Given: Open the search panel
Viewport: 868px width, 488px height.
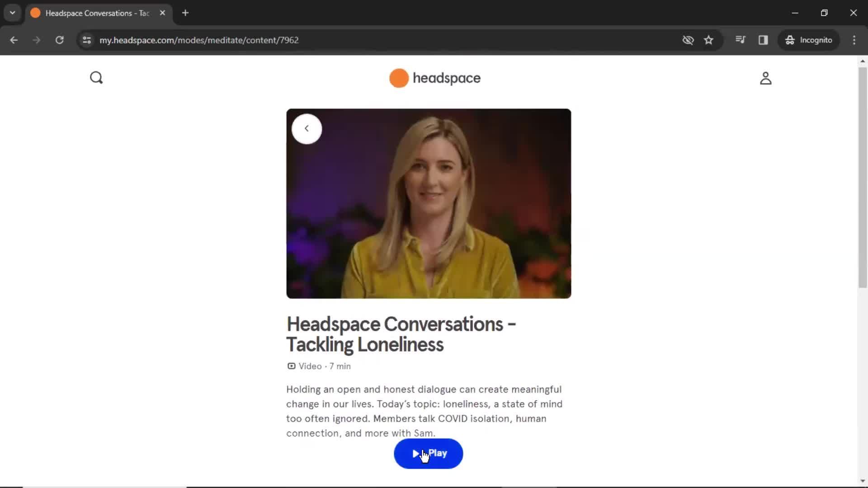Looking at the screenshot, I should point(97,78).
